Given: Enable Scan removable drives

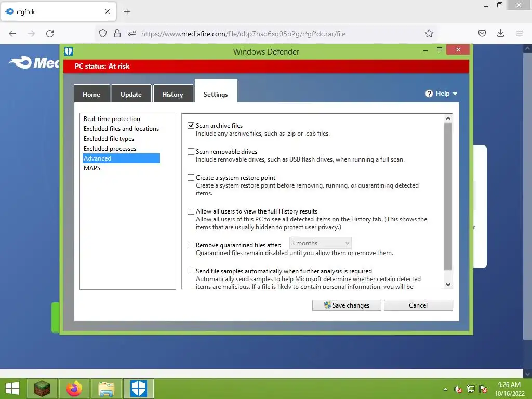Looking at the screenshot, I should click(x=191, y=152).
